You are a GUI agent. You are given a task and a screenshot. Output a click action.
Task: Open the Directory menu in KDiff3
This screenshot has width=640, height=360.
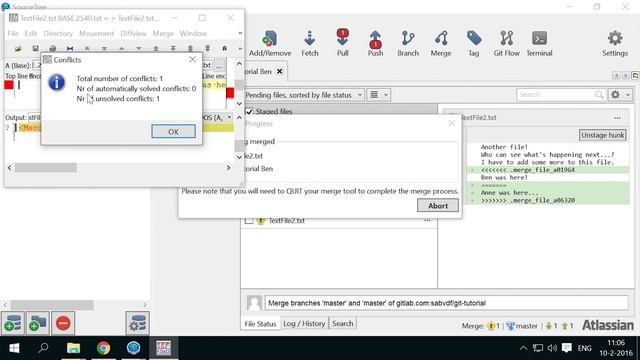tap(58, 33)
